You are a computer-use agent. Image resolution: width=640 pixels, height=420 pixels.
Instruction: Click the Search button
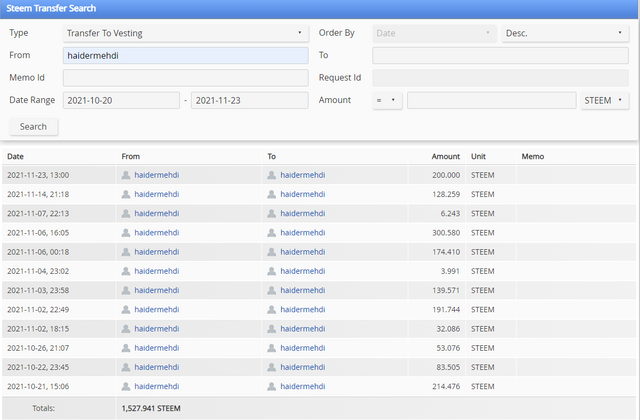33,127
